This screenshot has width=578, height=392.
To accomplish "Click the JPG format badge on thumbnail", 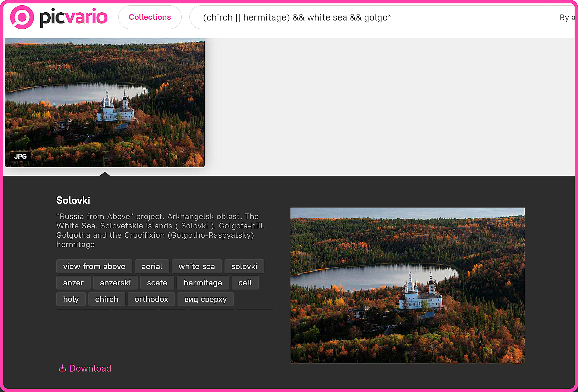I will [x=21, y=157].
